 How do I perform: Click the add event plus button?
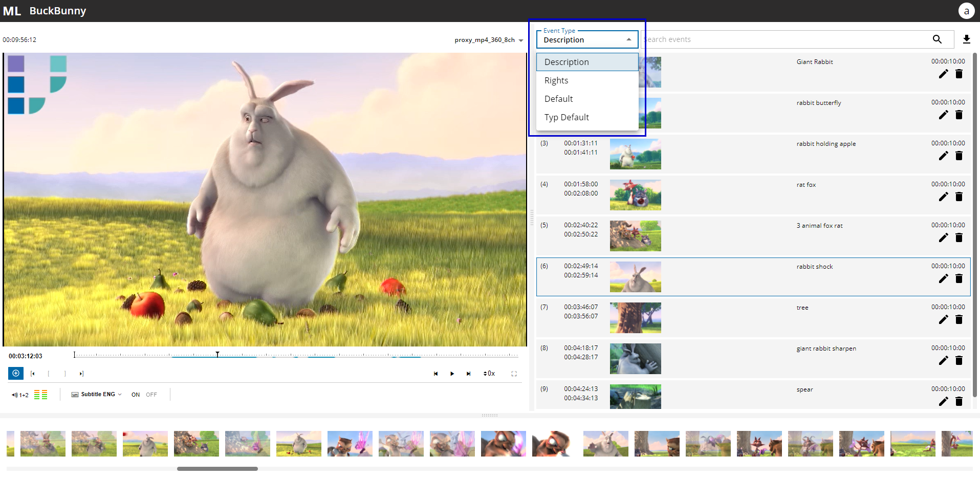(x=16, y=373)
